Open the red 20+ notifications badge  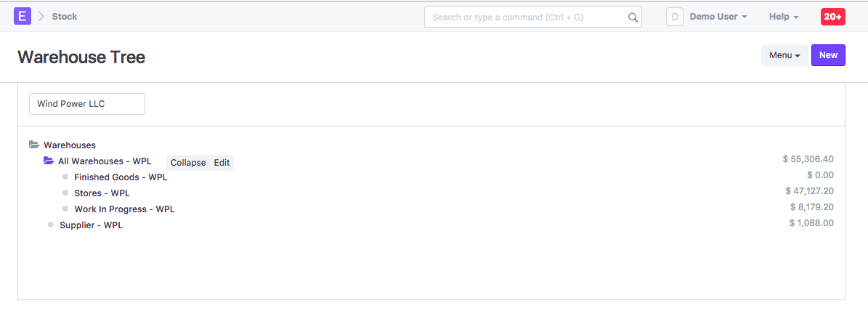[x=832, y=17]
